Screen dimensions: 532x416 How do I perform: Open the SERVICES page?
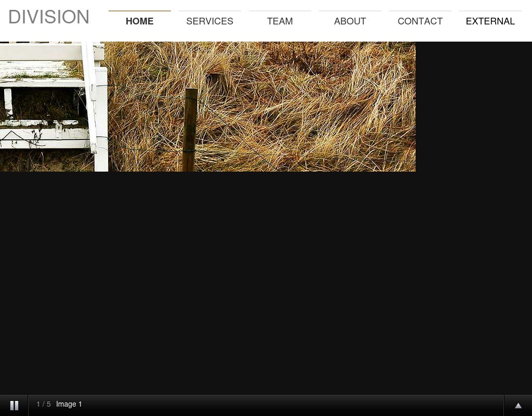pos(209,21)
